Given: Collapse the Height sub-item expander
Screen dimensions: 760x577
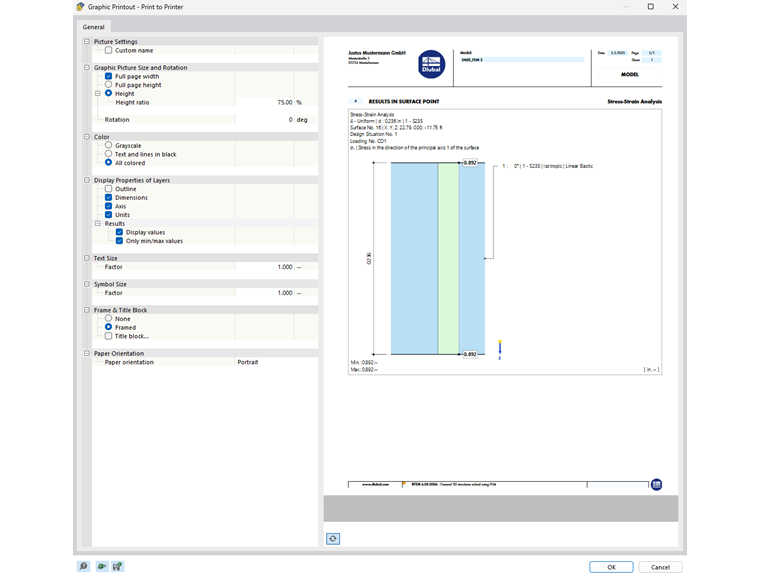Looking at the screenshot, I should click(97, 93).
